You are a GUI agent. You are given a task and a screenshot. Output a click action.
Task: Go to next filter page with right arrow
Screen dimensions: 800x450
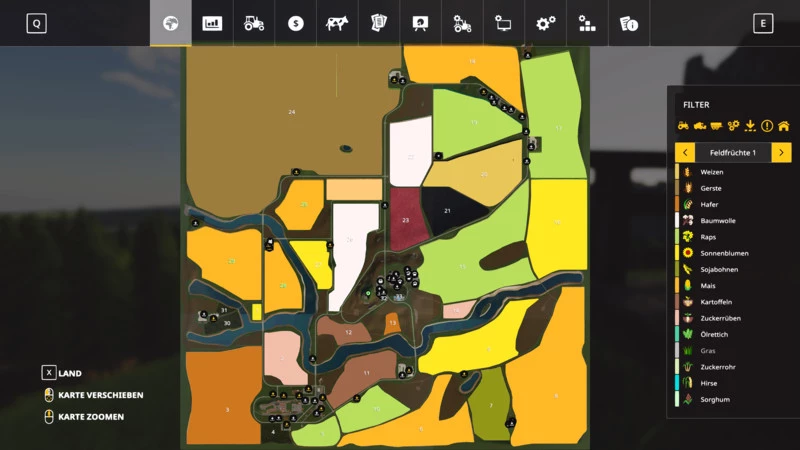[782, 153]
